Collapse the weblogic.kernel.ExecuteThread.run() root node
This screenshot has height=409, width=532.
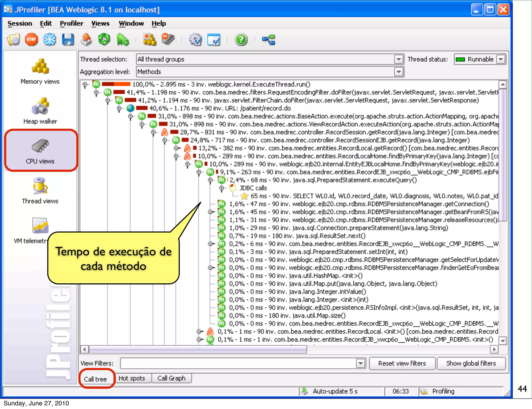coord(85,85)
